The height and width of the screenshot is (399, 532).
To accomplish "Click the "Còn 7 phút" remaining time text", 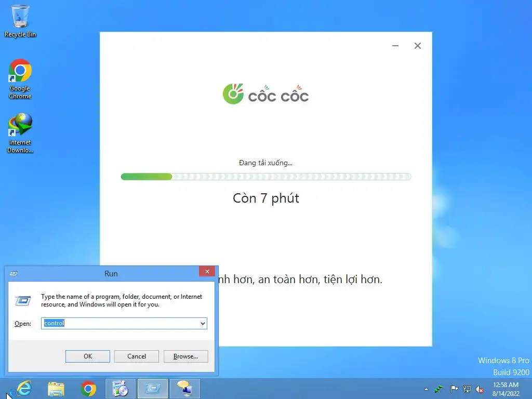I will pyautogui.click(x=266, y=198).
